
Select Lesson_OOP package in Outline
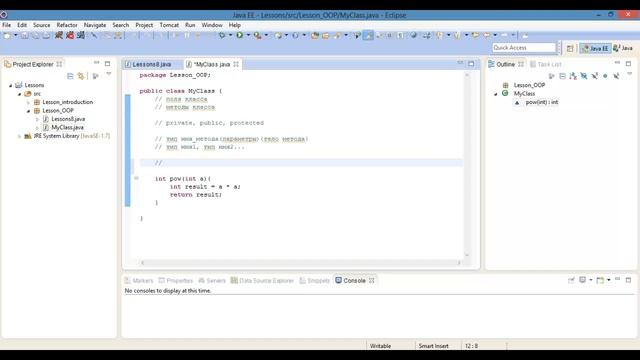click(529, 85)
